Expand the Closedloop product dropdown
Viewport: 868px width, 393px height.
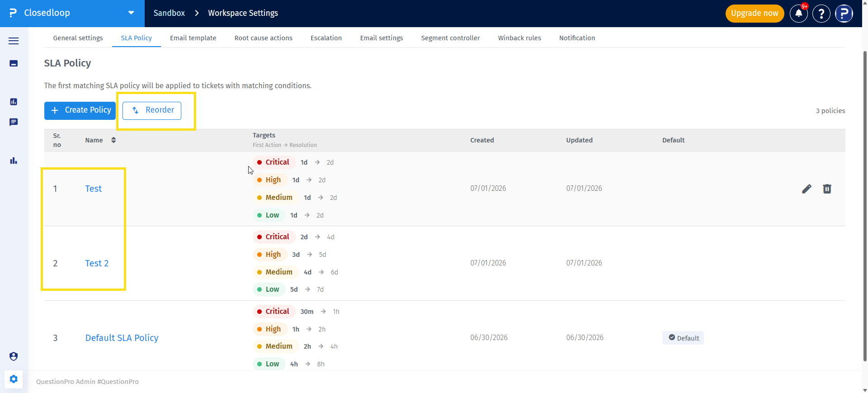131,13
